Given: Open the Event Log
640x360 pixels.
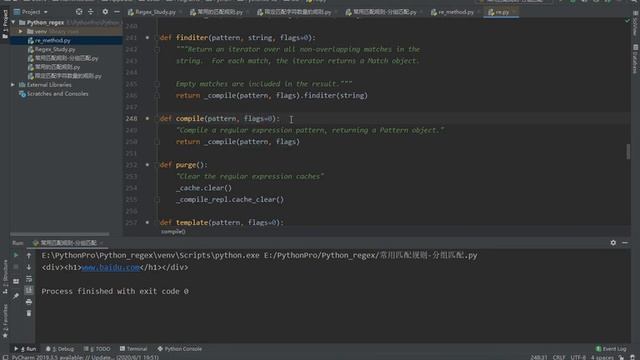Looking at the screenshot, I should [x=611, y=349].
